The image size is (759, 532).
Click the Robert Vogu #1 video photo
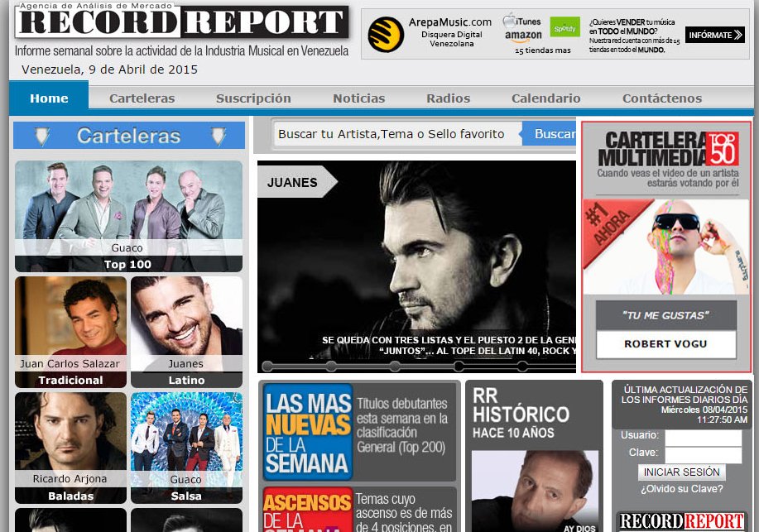tap(666, 247)
